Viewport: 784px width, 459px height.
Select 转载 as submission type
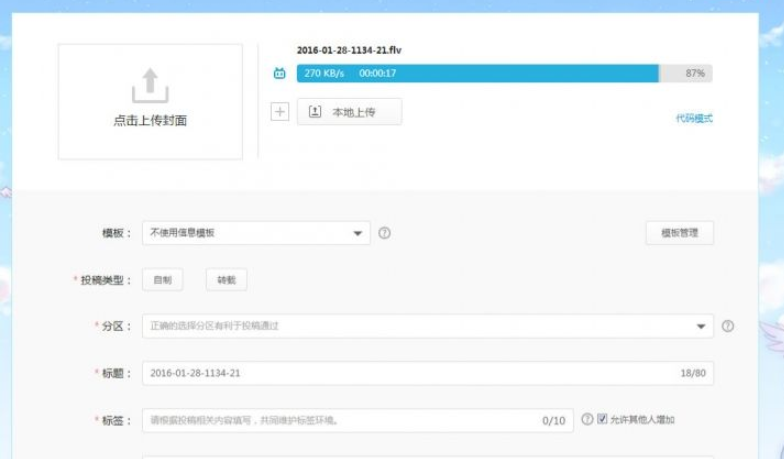pyautogui.click(x=226, y=280)
